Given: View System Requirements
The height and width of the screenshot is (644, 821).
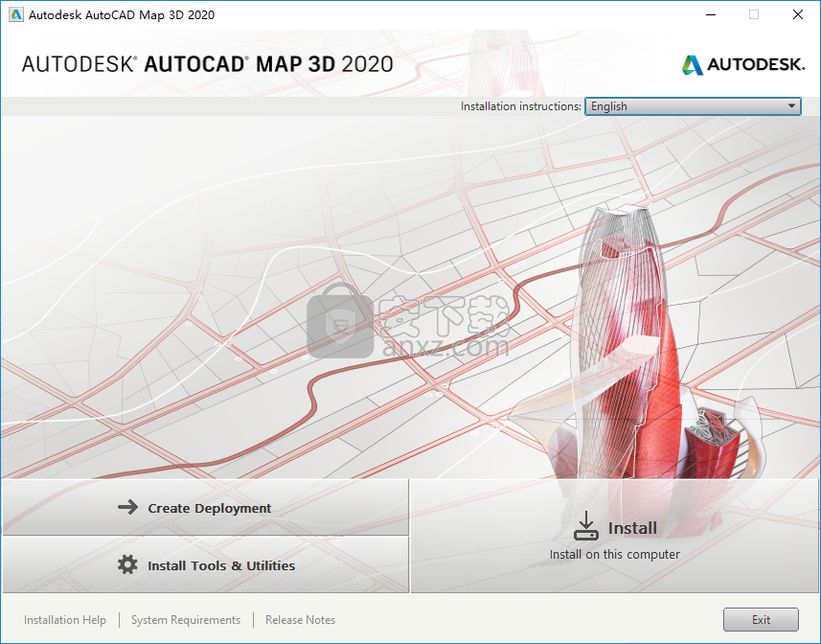Looking at the screenshot, I should [186, 620].
